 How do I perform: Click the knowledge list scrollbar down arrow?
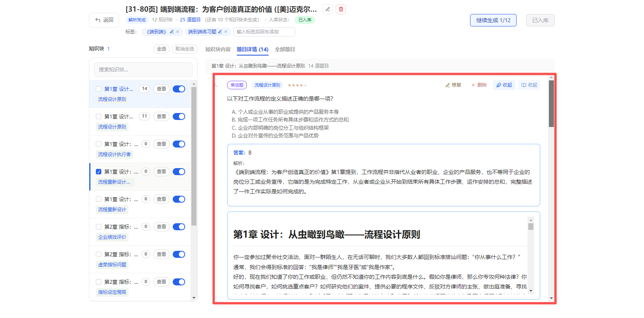click(x=194, y=298)
